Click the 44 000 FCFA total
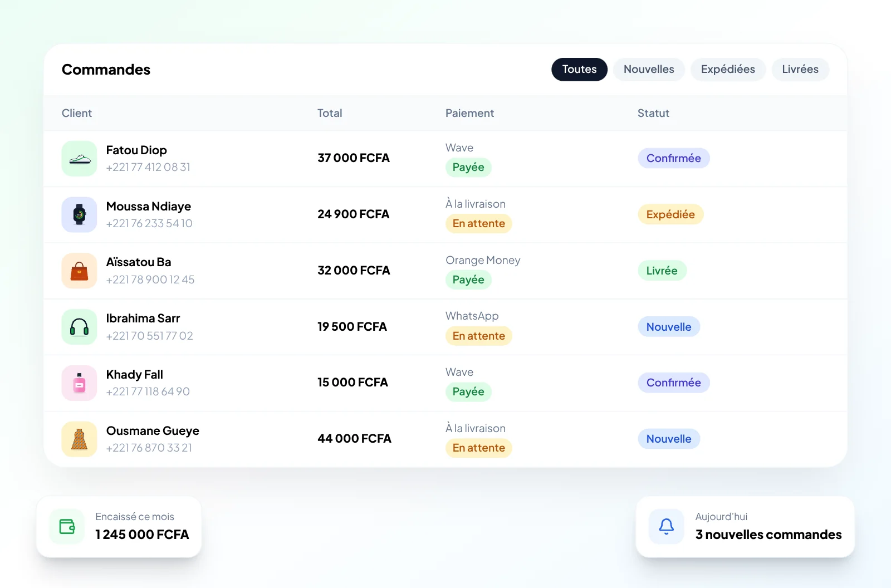Viewport: 891px width, 588px height. (x=354, y=439)
